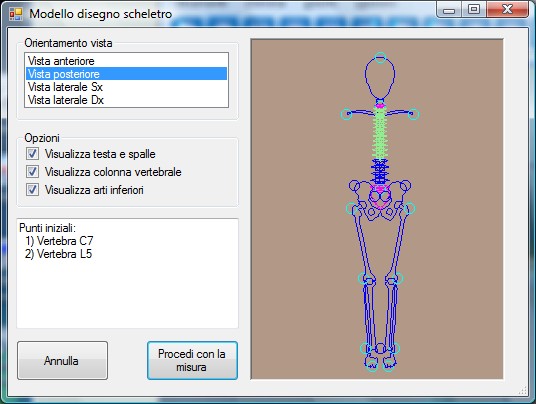
Task: Click the green thoracic spine segment
Action: [380, 133]
